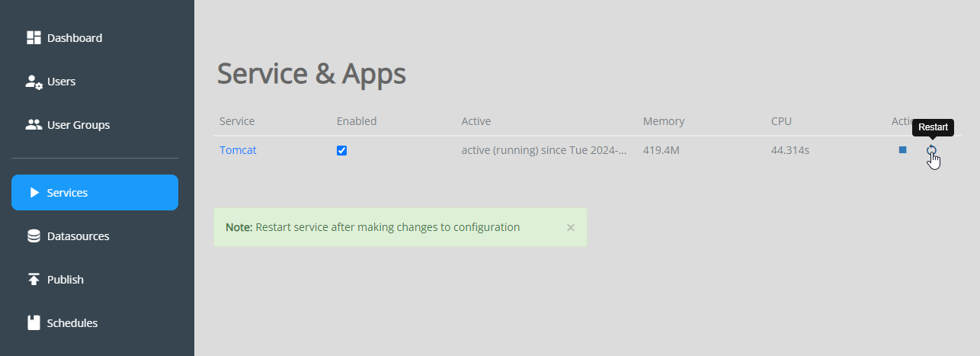
Task: Select the CPU column header
Action: (782, 121)
